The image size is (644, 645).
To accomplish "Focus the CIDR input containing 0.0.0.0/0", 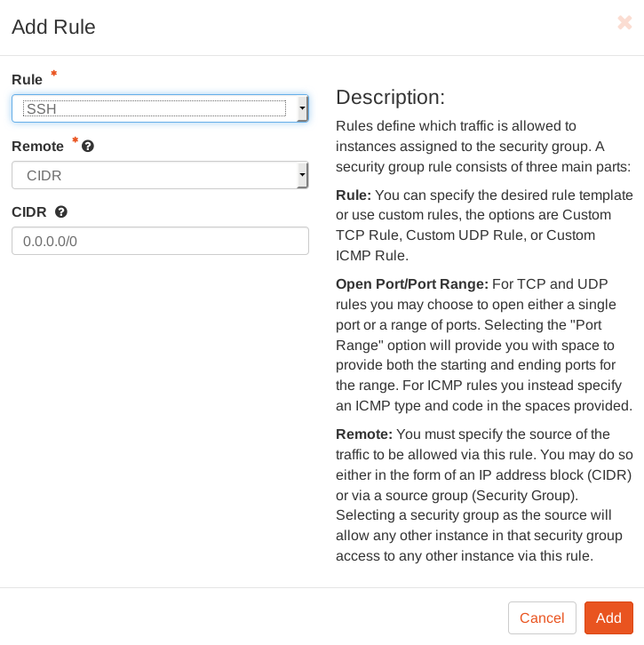I will tap(160, 241).
